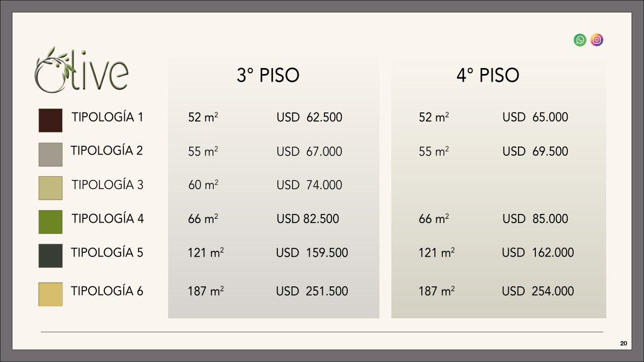Select the green Tipología 4 swatch
The image size is (644, 362).
pos(50,222)
